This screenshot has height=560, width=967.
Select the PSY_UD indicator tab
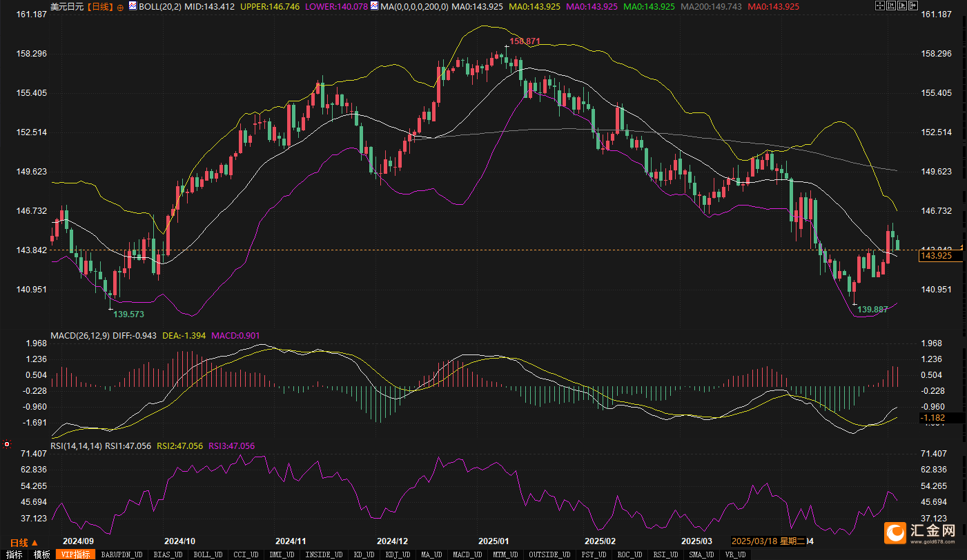pyautogui.click(x=593, y=554)
